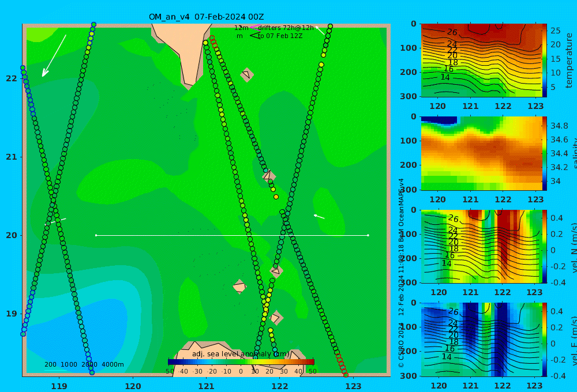This screenshot has height=392, width=577.
Task: Click the vel. N colorbar
Action: (545, 246)
